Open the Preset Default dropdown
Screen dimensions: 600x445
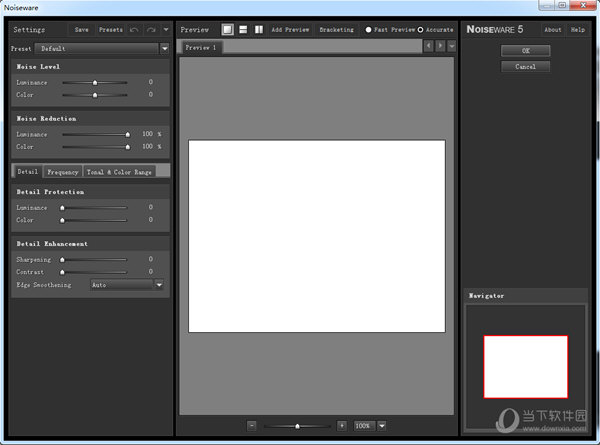164,48
